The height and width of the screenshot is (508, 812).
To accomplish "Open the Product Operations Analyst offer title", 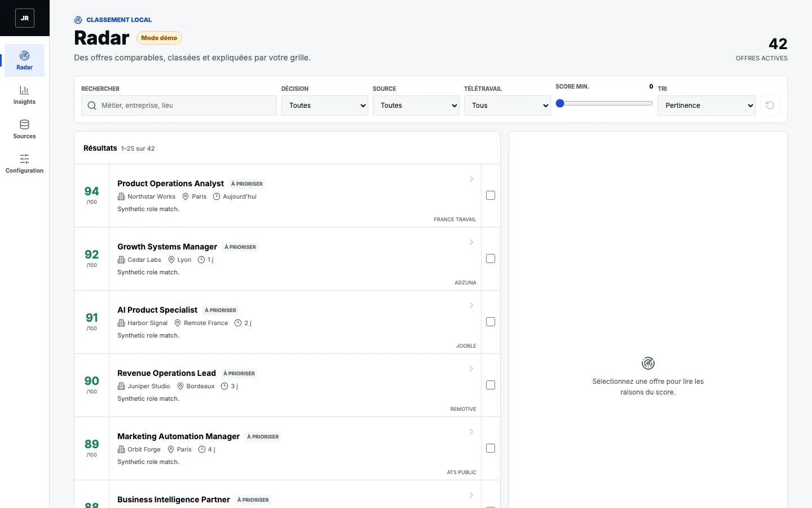I will point(170,183).
